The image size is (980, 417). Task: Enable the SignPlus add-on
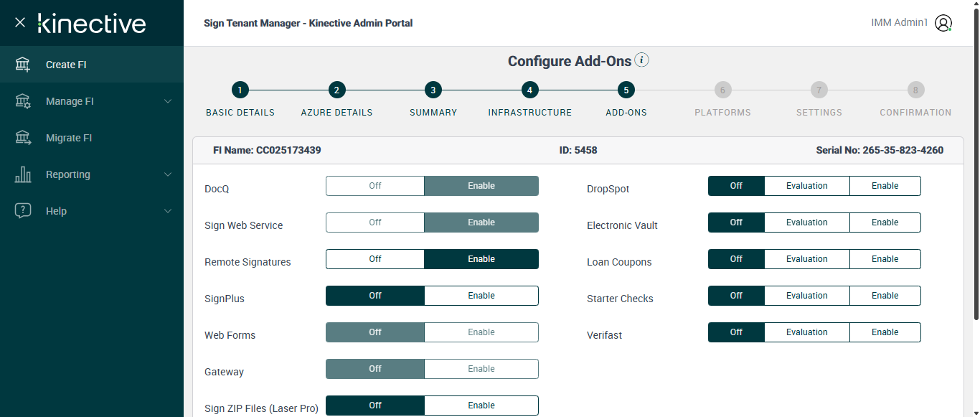pyautogui.click(x=481, y=296)
